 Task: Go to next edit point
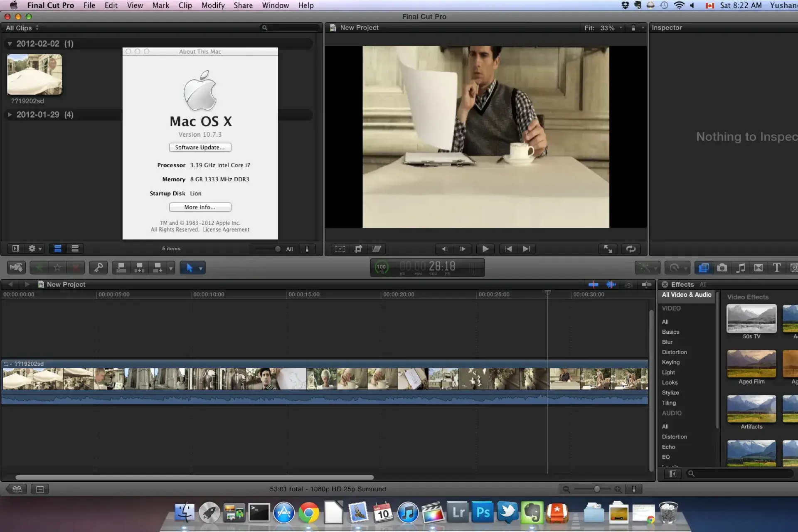click(526, 249)
